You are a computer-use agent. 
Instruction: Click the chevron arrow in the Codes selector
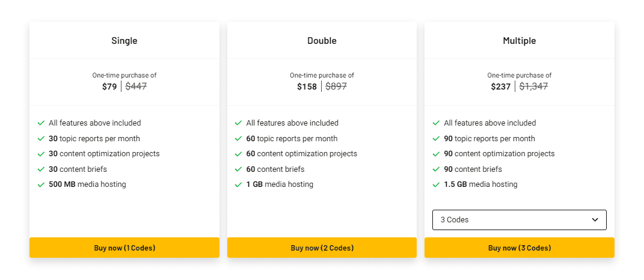pos(595,220)
